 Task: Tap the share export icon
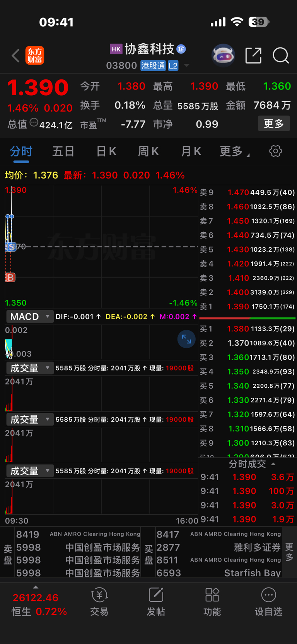pos(254,56)
